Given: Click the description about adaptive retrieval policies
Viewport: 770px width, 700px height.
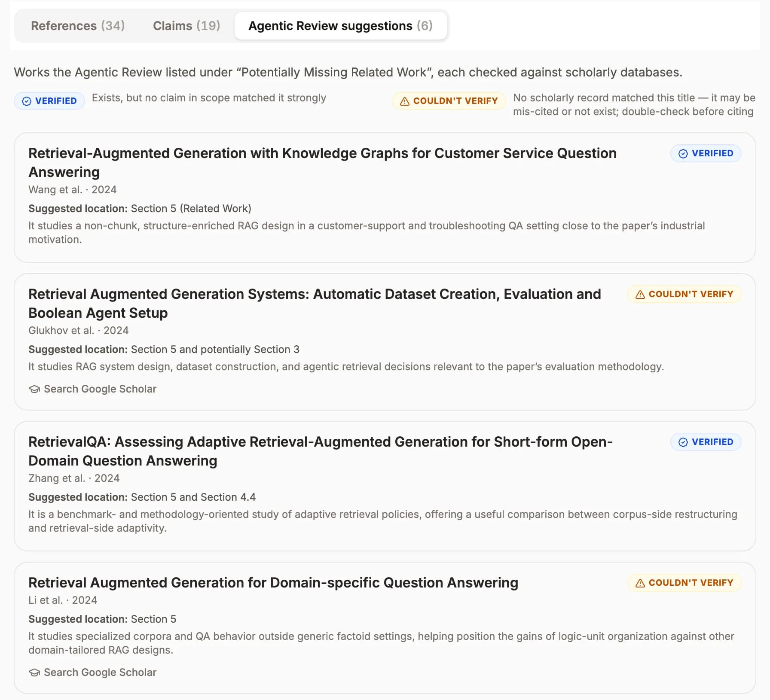Looking at the screenshot, I should pos(382,521).
